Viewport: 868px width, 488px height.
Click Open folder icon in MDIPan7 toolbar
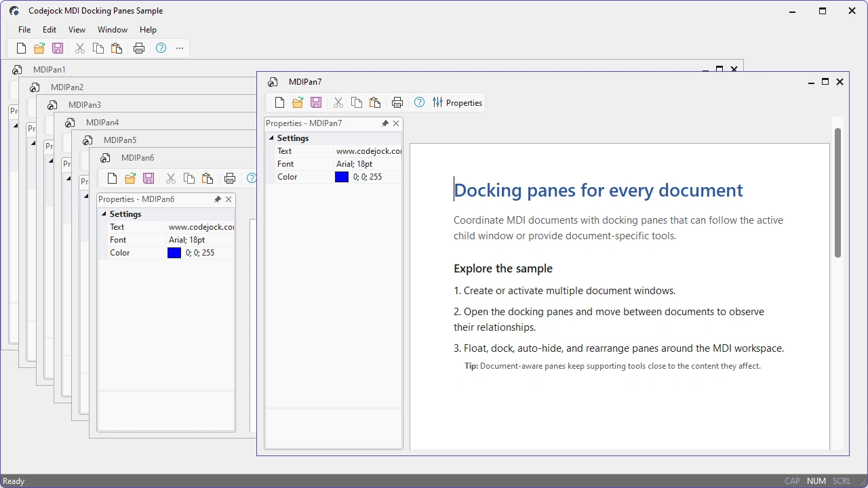coord(298,102)
